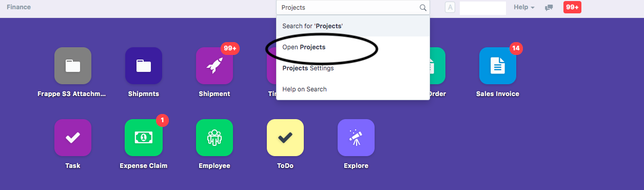Image resolution: width=644 pixels, height=190 pixels.
Task: Open the Shipmnts folder icon
Action: (x=144, y=66)
